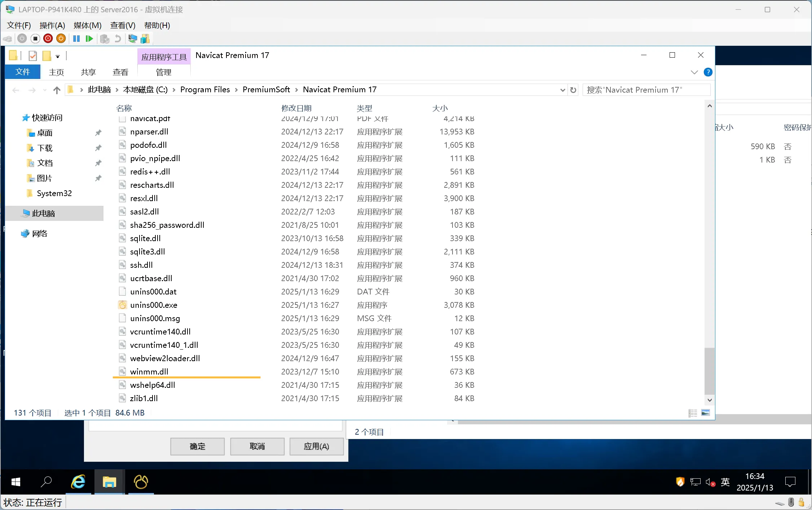Open the 文件 ribbon tab

click(23, 72)
